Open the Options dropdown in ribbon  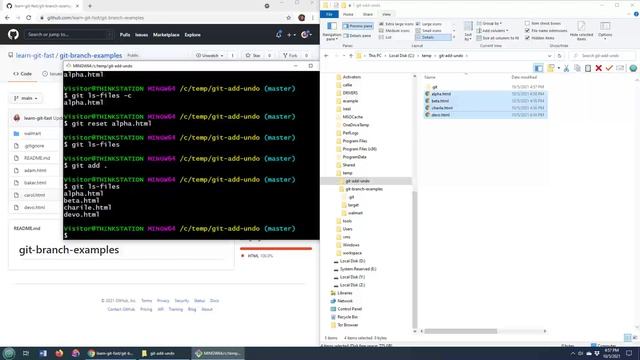point(605,31)
